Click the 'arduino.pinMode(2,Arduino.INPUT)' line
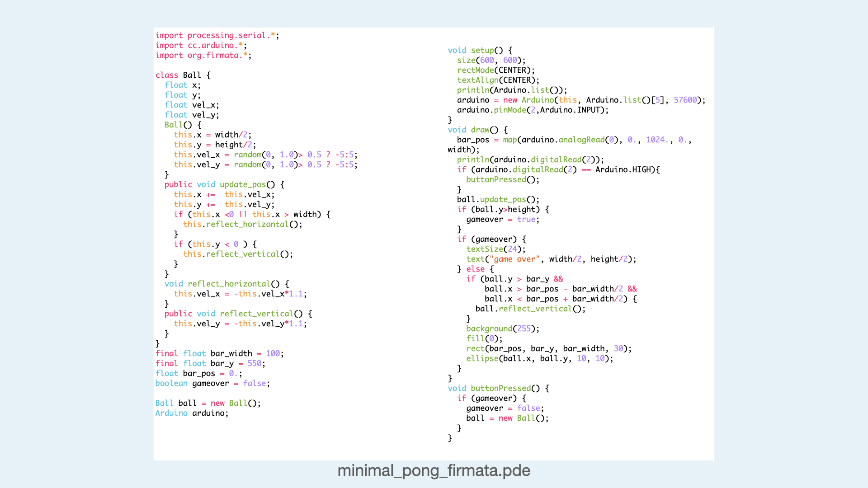 click(532, 110)
